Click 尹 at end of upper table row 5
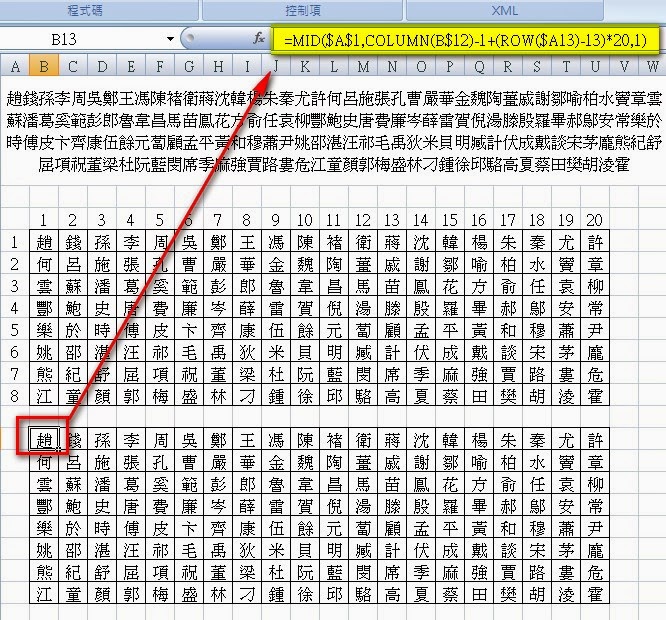The height and width of the screenshot is (620, 666). 595,330
